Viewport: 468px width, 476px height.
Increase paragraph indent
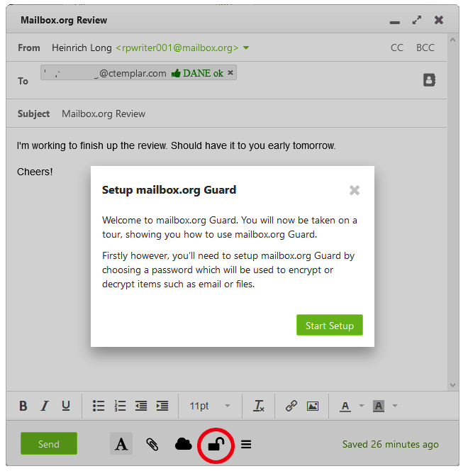[162, 406]
